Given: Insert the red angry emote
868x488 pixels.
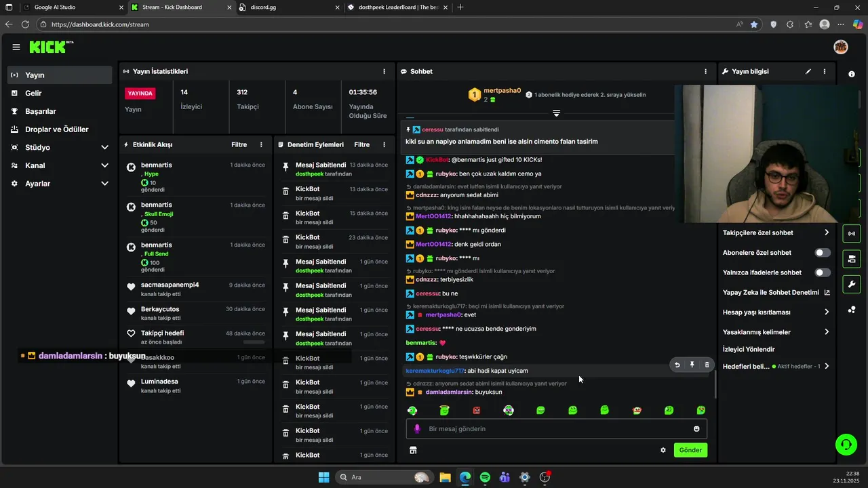Looking at the screenshot, I should (477, 410).
